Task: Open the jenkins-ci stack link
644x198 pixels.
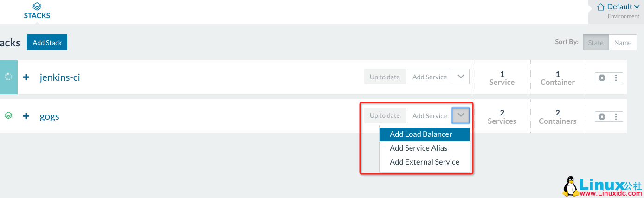Action: [60, 77]
